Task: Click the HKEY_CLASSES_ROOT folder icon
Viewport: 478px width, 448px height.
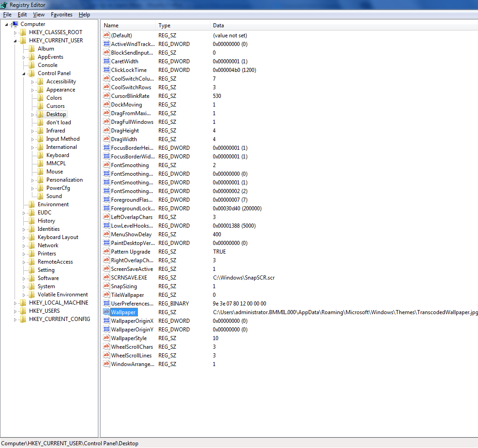Action: coord(23,32)
